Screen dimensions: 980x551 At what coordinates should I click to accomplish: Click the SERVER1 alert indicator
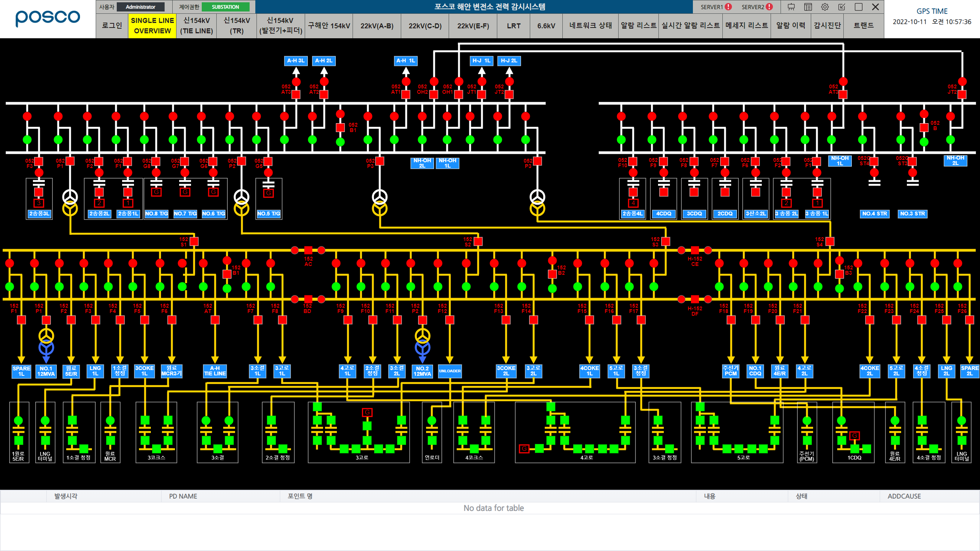[728, 7]
